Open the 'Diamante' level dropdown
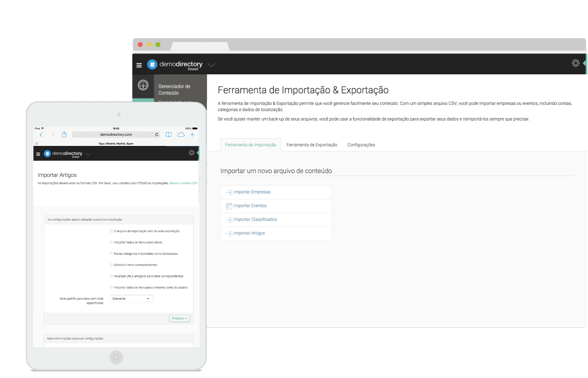Viewport: 588px width, 378px height. pos(131,299)
